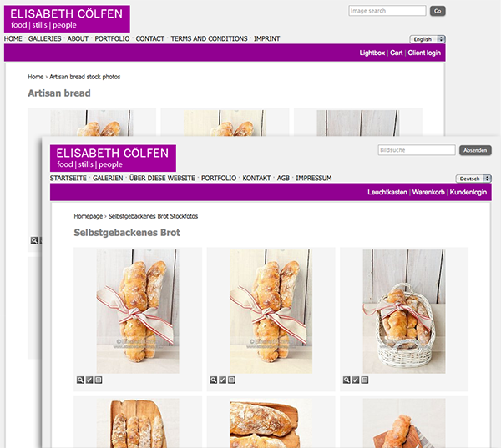This screenshot has height=448, width=501.
Task: Click the Bildsuche search field
Action: pyautogui.click(x=417, y=150)
